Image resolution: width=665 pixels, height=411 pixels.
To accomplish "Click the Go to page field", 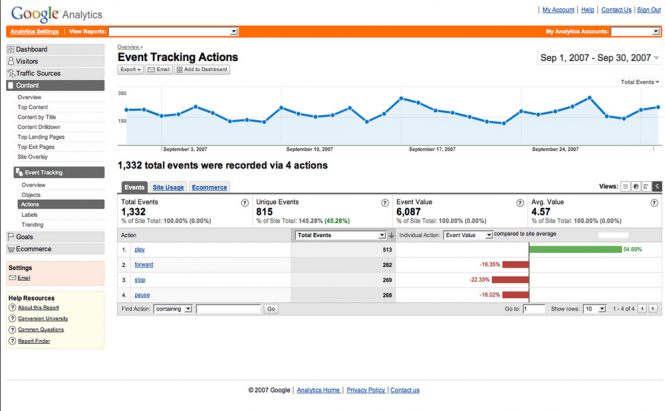I will 534,309.
